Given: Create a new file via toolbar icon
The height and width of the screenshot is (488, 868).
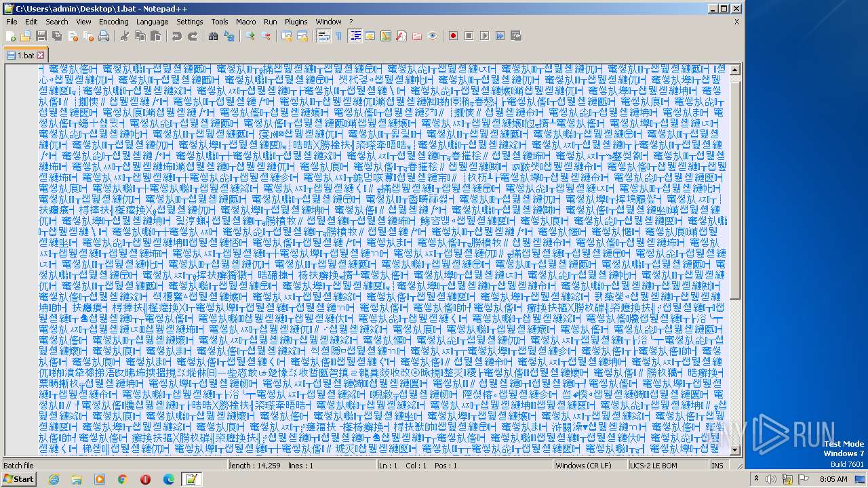Looking at the screenshot, I should [11, 36].
